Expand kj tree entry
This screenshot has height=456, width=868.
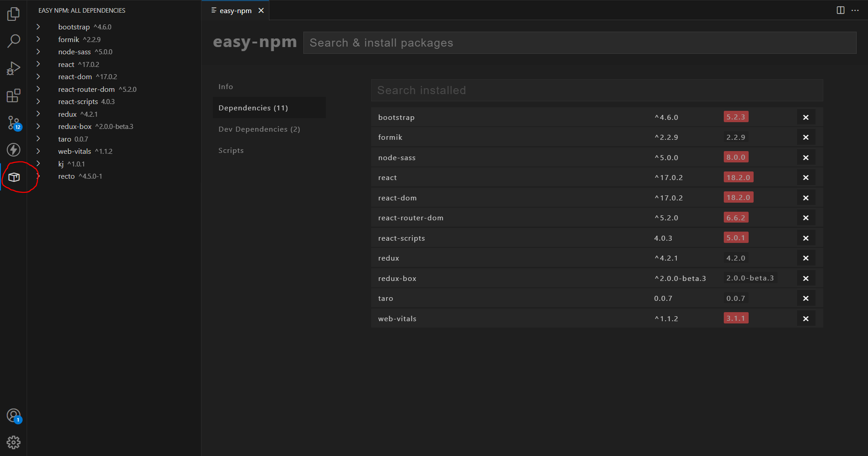(x=38, y=164)
